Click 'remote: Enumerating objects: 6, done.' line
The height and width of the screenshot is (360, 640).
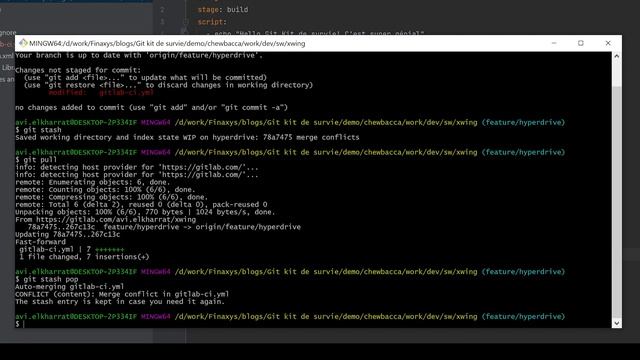(93, 182)
